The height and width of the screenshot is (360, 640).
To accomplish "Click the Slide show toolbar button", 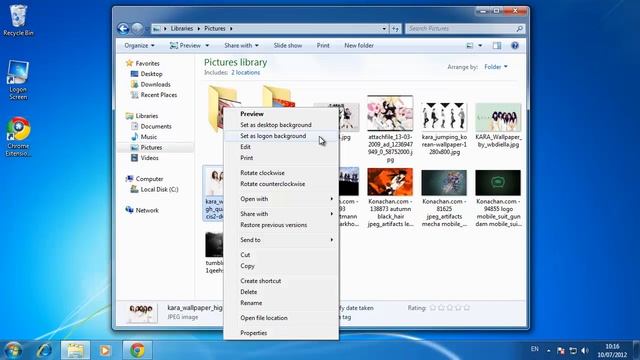I will tap(288, 45).
